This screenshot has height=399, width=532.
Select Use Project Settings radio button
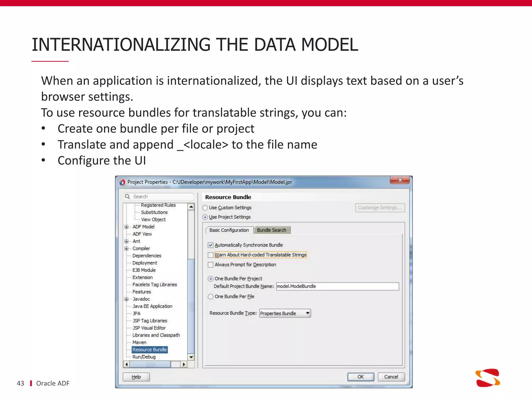click(x=205, y=217)
